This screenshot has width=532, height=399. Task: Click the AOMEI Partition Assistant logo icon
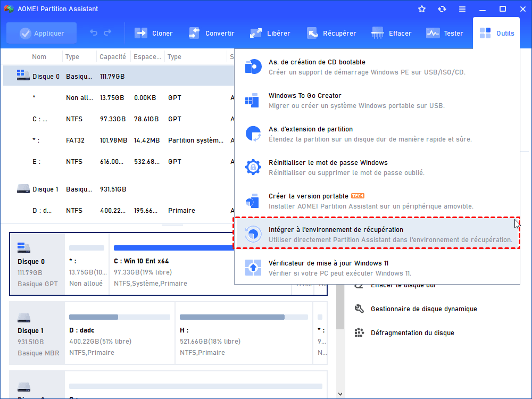(9, 9)
